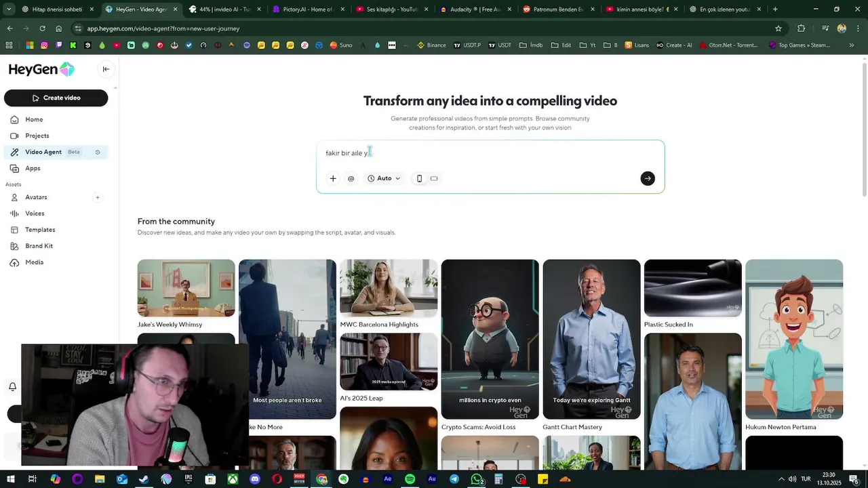Click into the prompt text field
The width and height of the screenshot is (868, 488).
coord(490,153)
